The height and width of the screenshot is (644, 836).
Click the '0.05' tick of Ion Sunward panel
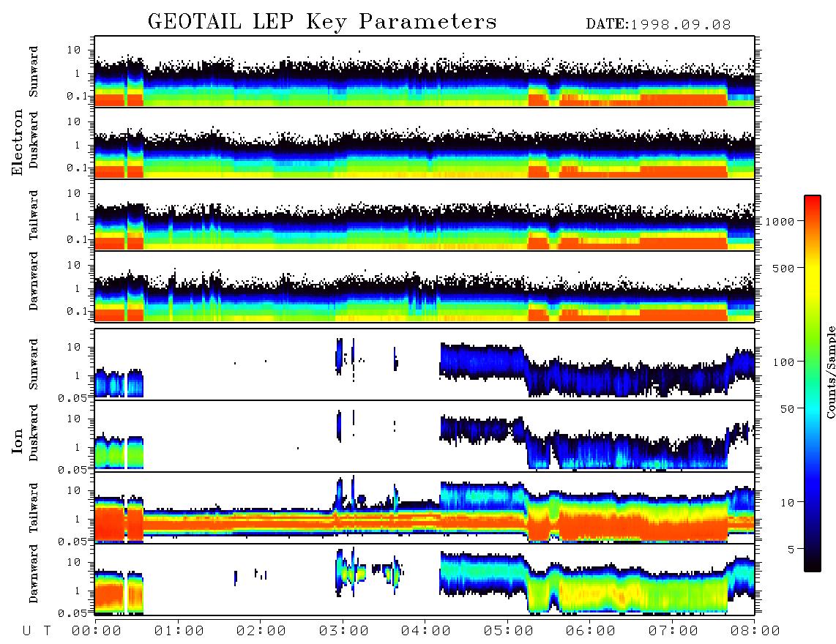point(72,397)
